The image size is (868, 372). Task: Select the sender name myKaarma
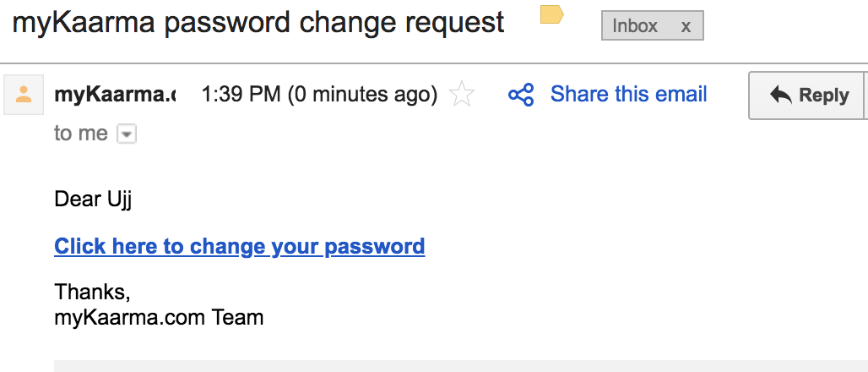pos(115,94)
